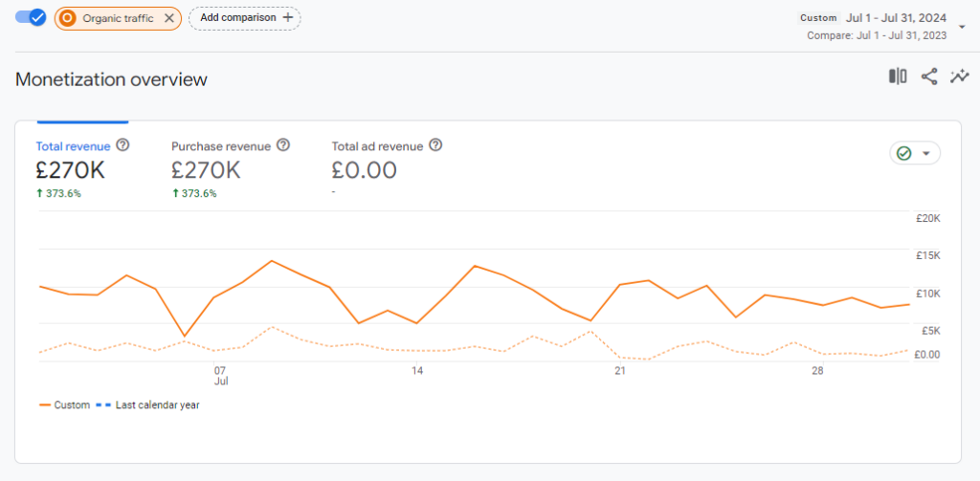Click the Add comparison button
The height and width of the screenshot is (481, 980).
[x=245, y=17]
